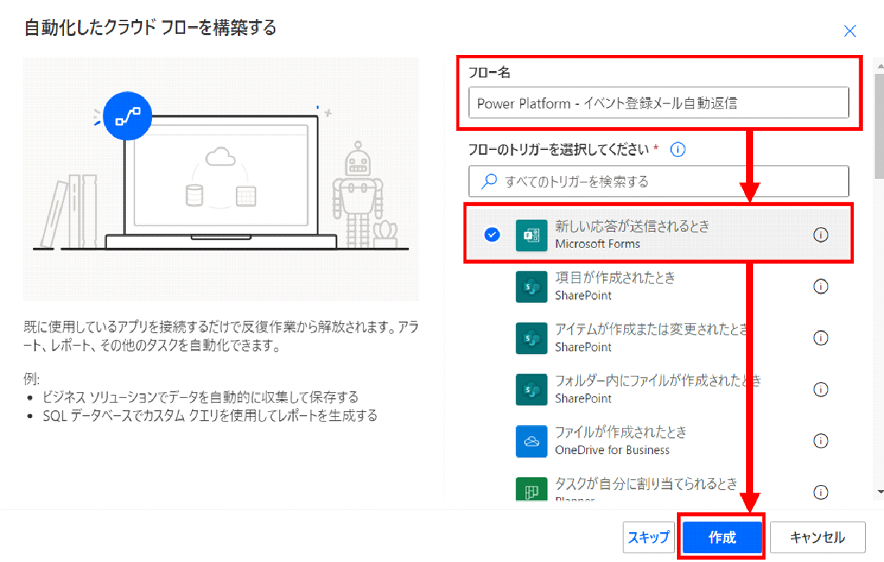The width and height of the screenshot is (884, 562).
Task: Click the 作成 button
Action: 722,537
